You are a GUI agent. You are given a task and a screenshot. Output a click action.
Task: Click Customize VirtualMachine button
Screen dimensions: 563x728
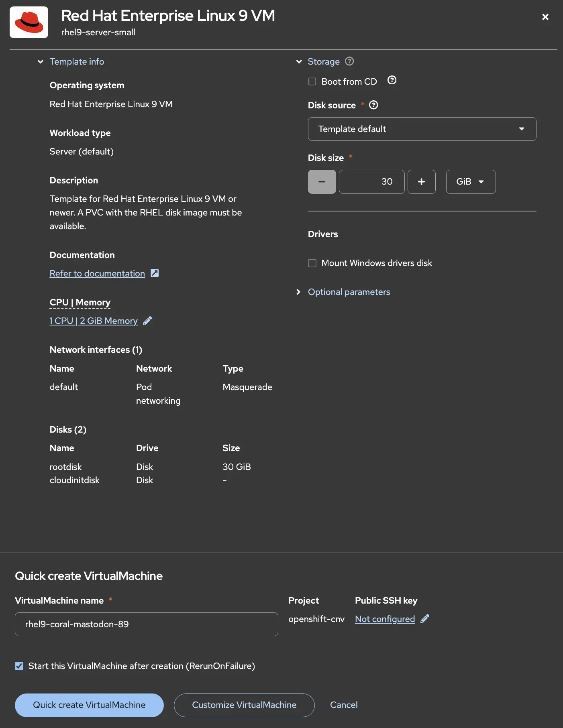click(244, 705)
